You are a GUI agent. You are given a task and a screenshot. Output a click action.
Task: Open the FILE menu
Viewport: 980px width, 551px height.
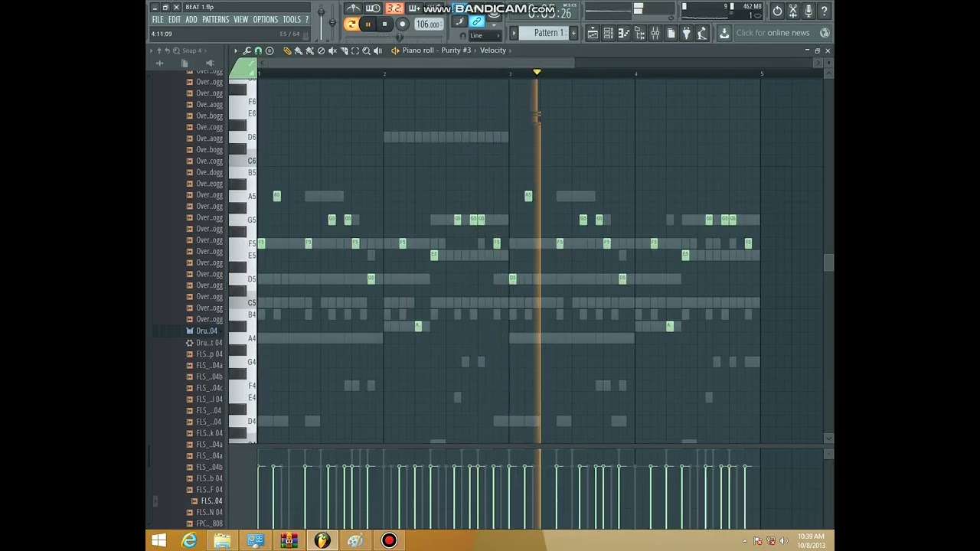coord(157,20)
